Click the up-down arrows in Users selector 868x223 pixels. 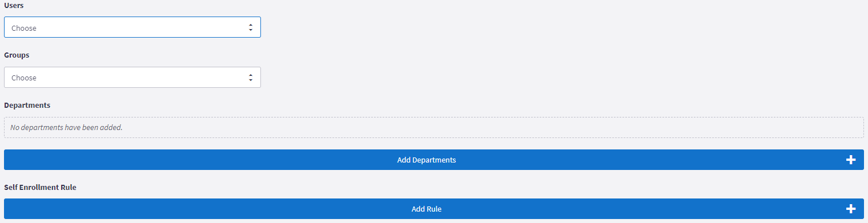tap(250, 27)
